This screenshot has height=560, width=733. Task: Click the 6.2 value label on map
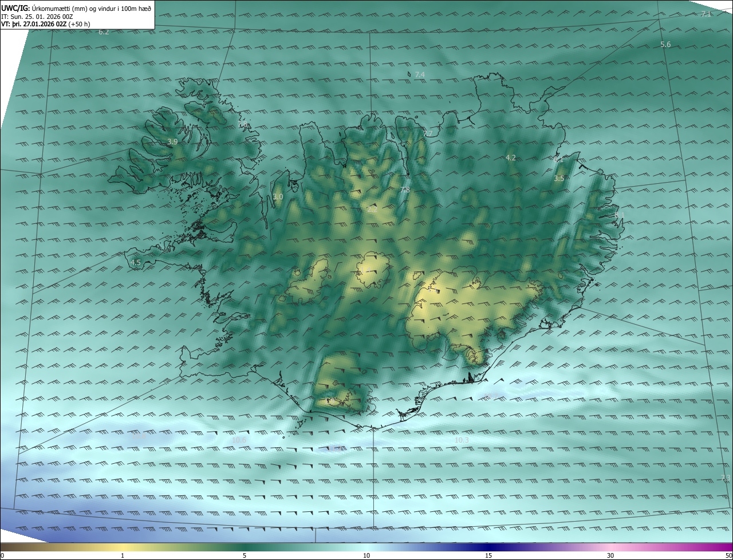point(104,32)
